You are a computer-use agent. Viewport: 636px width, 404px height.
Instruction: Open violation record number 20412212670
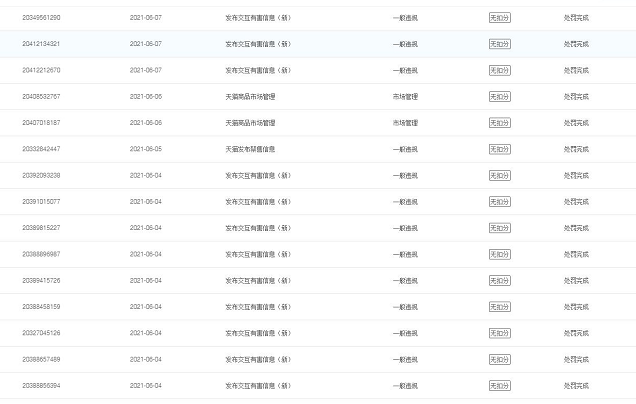[x=41, y=70]
